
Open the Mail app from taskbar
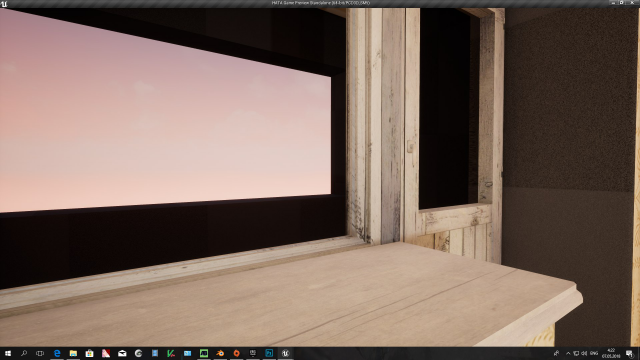(x=122, y=353)
